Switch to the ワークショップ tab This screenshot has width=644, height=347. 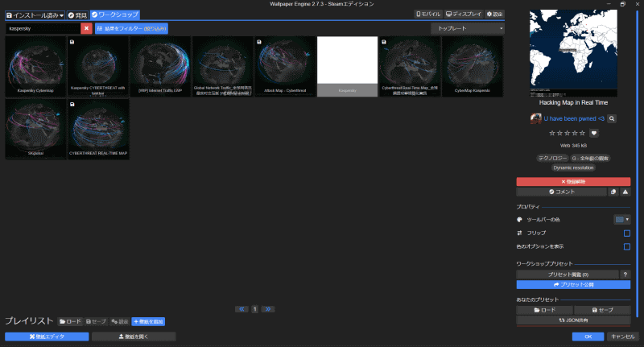[115, 14]
